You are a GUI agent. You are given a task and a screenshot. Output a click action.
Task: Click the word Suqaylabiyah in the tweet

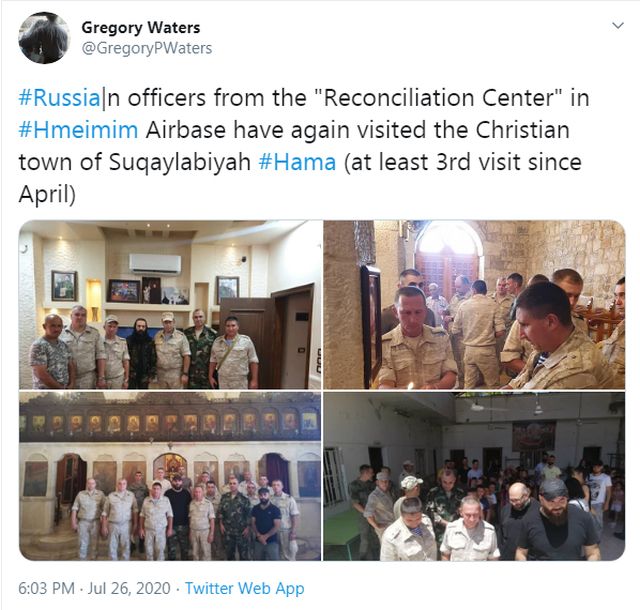click(180, 163)
